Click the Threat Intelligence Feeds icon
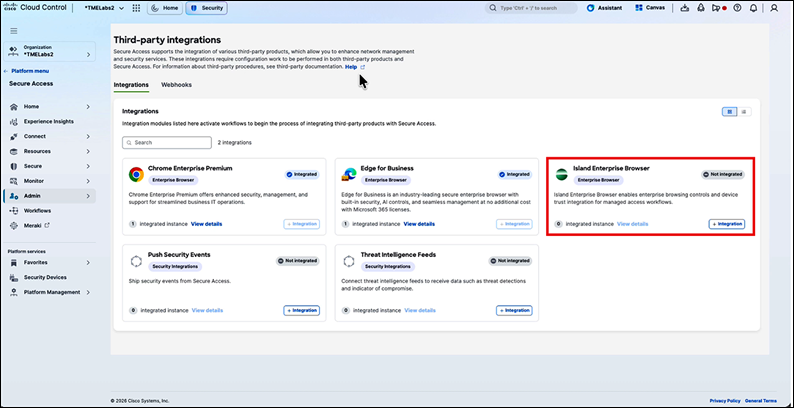Image resolution: width=794 pixels, height=408 pixels. 348,261
